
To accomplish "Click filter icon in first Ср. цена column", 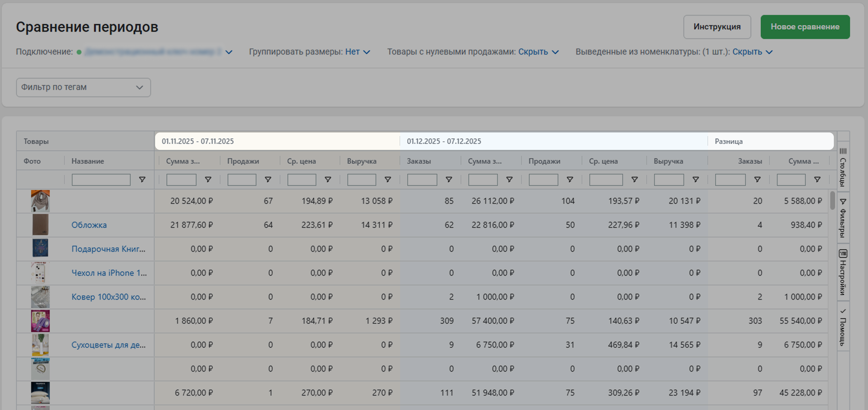I will [x=328, y=180].
